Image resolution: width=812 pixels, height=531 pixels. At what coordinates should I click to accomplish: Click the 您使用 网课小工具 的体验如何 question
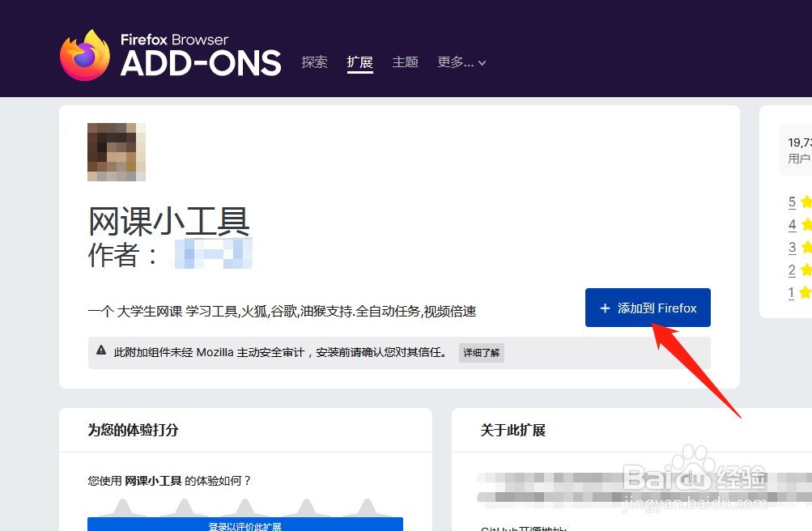[x=169, y=481]
